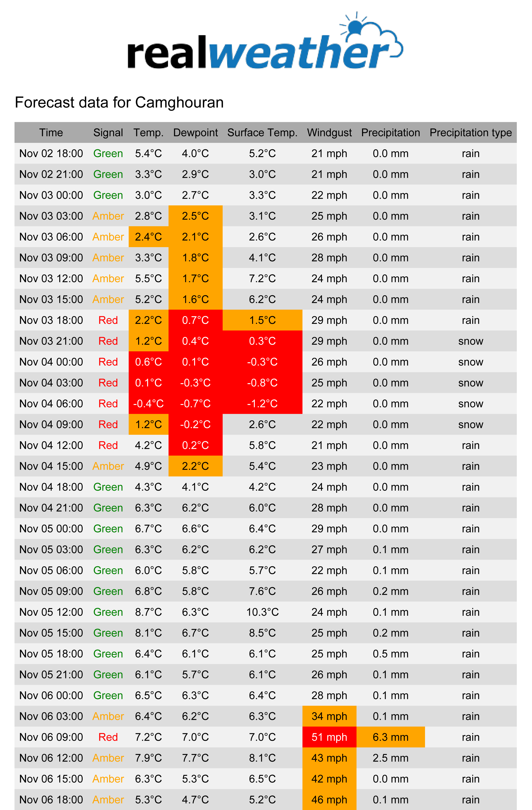Select the 'Forecast data for Camghouran' heading
The height and width of the screenshot is (810, 532).
(x=119, y=103)
